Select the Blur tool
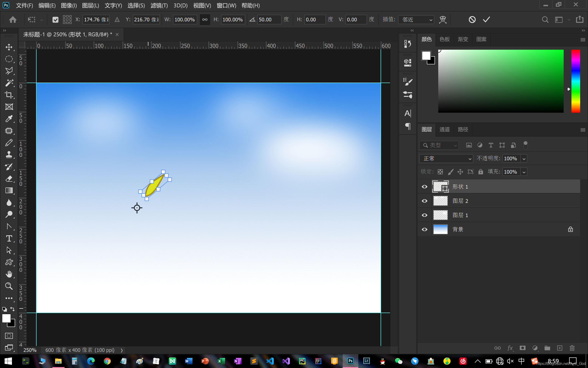 (9, 202)
